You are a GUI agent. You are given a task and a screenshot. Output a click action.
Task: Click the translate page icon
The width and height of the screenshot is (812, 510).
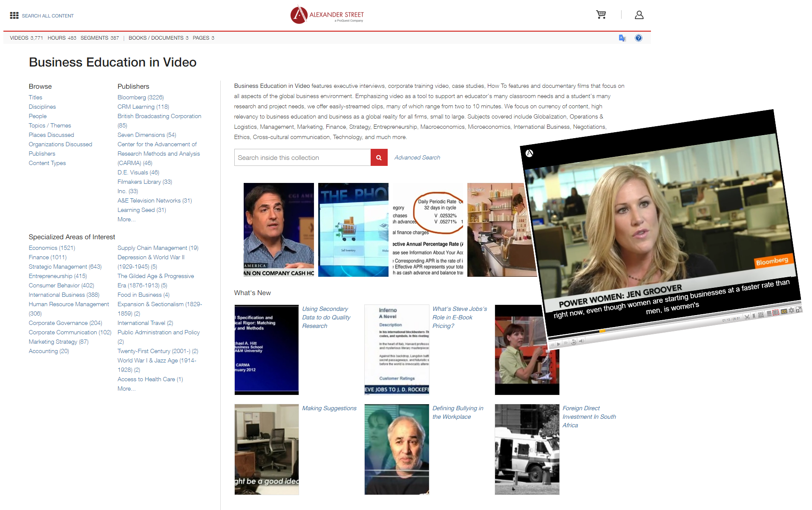(x=622, y=38)
